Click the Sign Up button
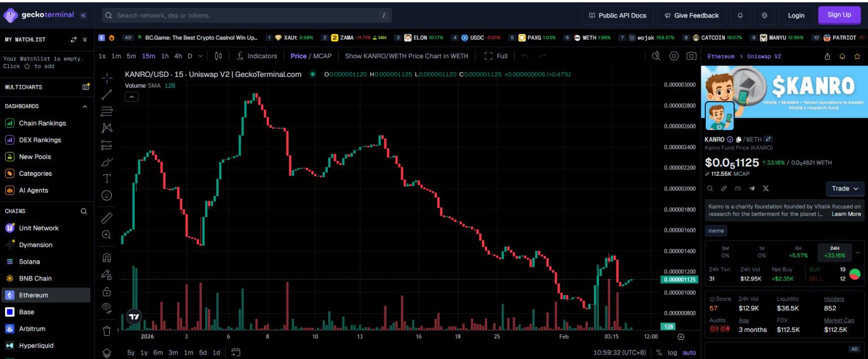 839,15
